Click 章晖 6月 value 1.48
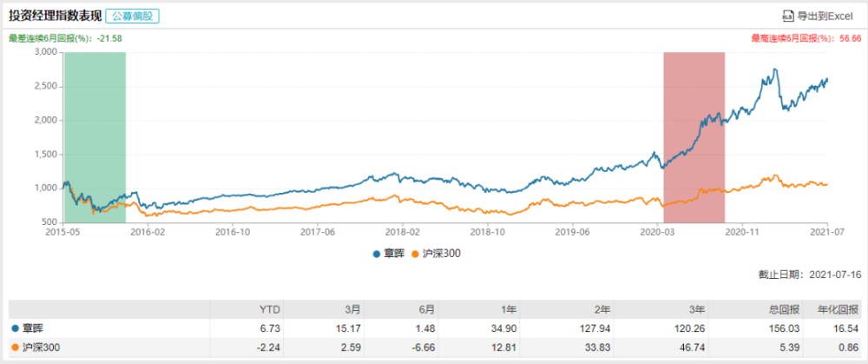The width and height of the screenshot is (868, 364). coord(427,328)
